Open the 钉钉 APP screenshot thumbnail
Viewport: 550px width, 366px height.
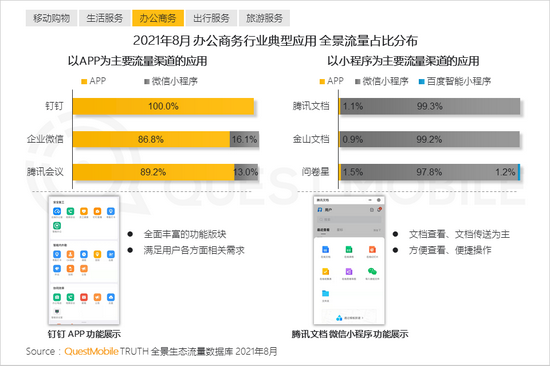[84, 260]
